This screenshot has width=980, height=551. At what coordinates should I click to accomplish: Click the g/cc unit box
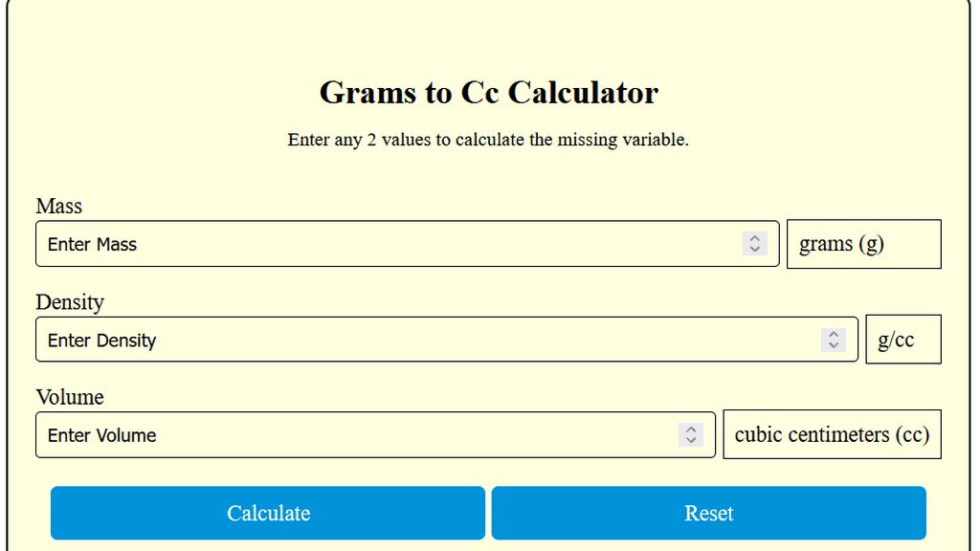[x=903, y=339]
